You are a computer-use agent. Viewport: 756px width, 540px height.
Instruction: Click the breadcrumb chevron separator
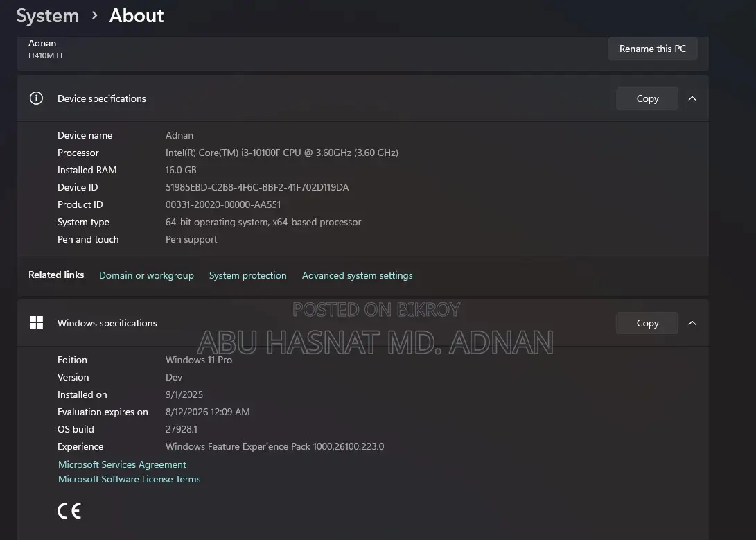coord(94,16)
